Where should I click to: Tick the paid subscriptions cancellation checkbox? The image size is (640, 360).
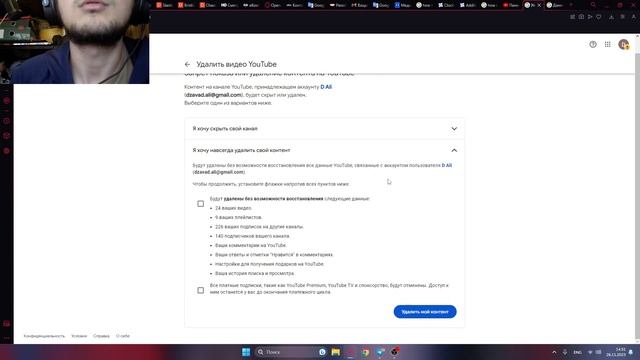(200, 290)
